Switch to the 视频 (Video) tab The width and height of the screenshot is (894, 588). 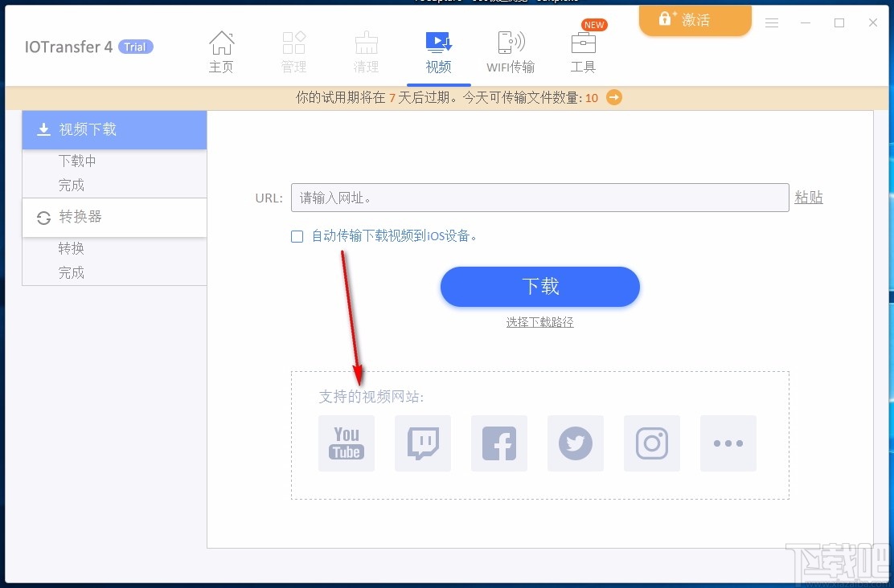(x=438, y=48)
